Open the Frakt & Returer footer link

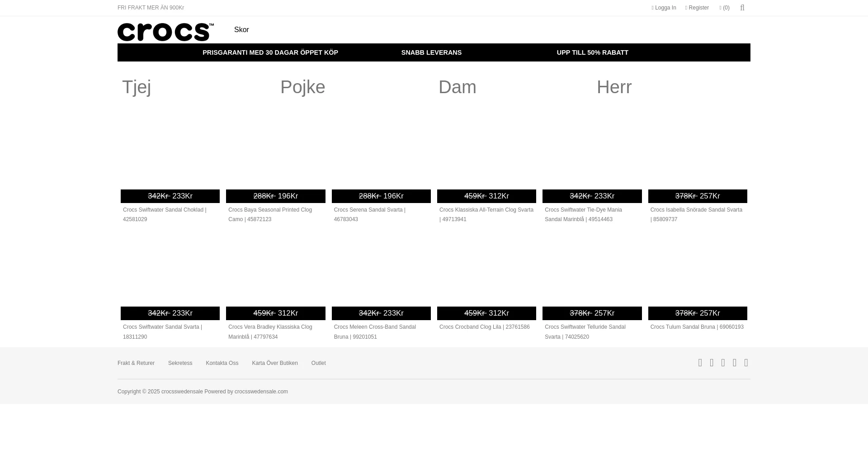[136, 363]
